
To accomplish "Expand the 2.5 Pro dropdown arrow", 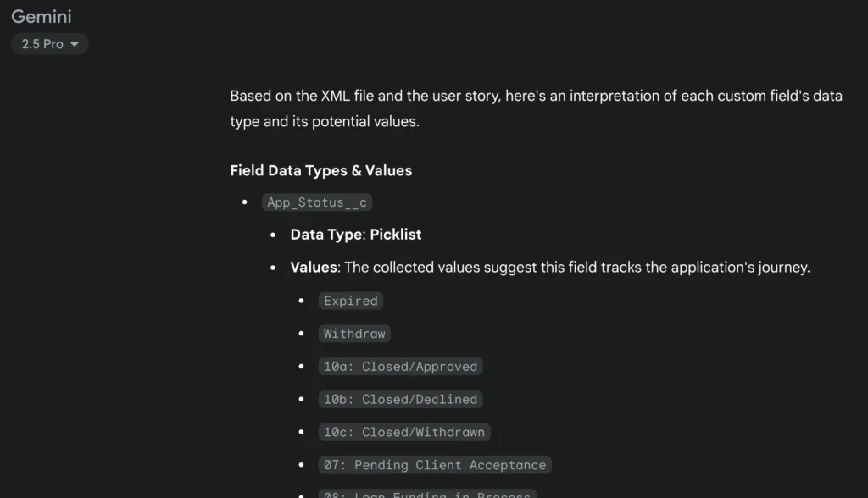I will pos(75,44).
